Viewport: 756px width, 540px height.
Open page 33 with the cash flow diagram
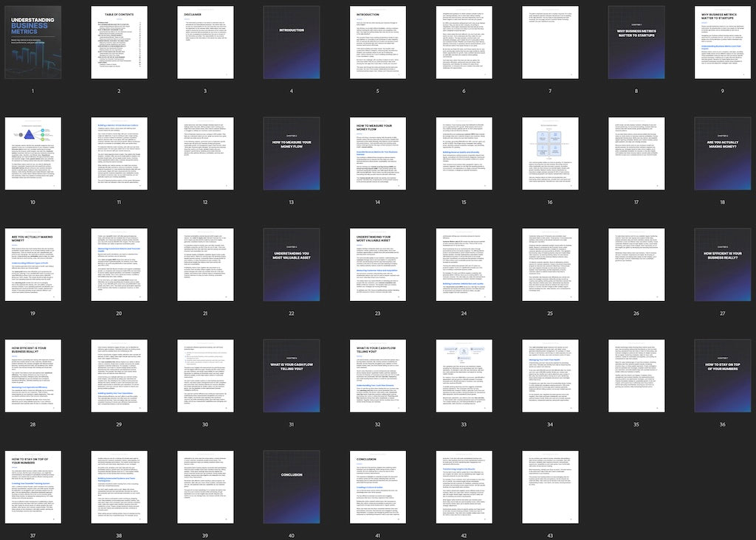pyautogui.click(x=464, y=375)
